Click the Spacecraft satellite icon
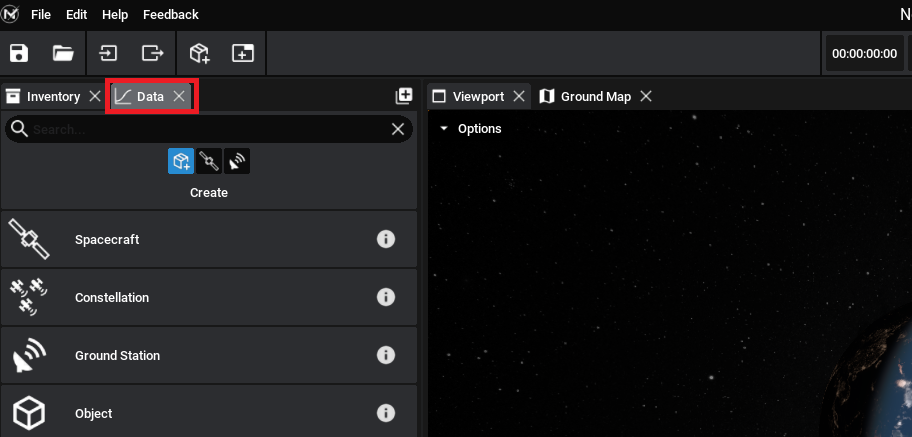Image resolution: width=912 pixels, height=437 pixels. (29, 239)
